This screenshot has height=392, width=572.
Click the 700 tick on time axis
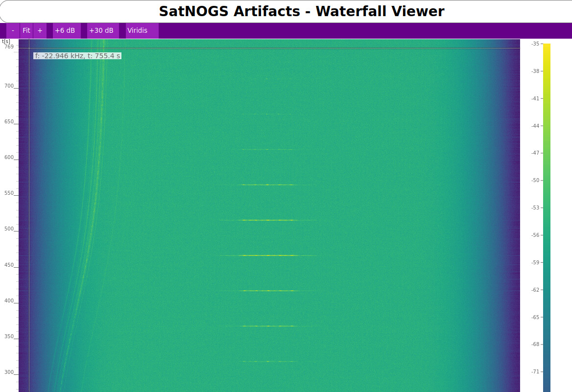pyautogui.click(x=9, y=86)
